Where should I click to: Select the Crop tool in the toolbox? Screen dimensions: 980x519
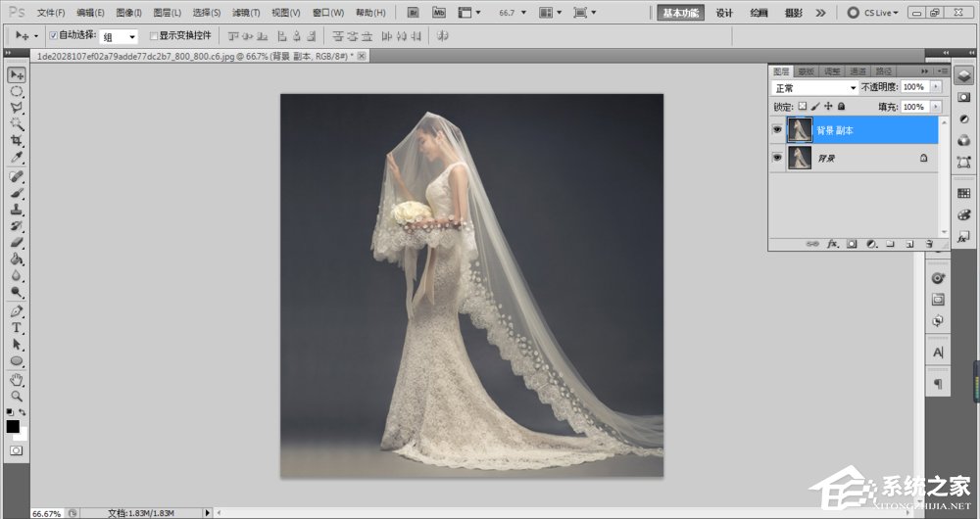(x=17, y=141)
